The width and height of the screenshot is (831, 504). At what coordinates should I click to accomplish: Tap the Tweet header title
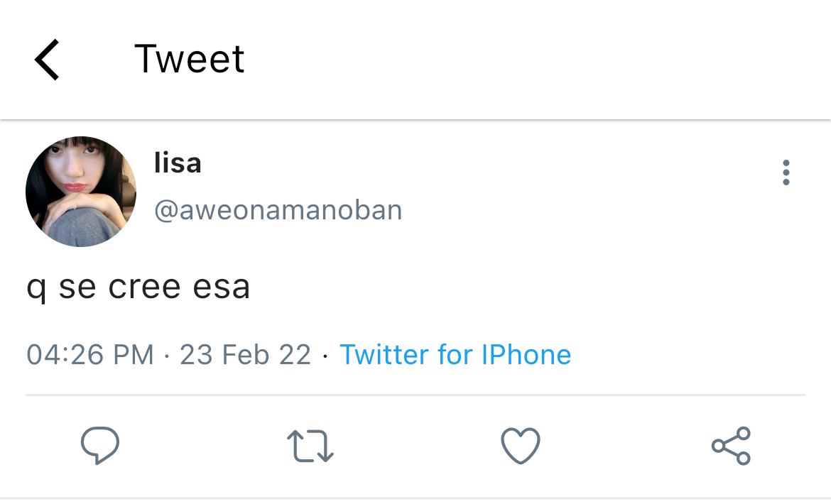coord(189,59)
